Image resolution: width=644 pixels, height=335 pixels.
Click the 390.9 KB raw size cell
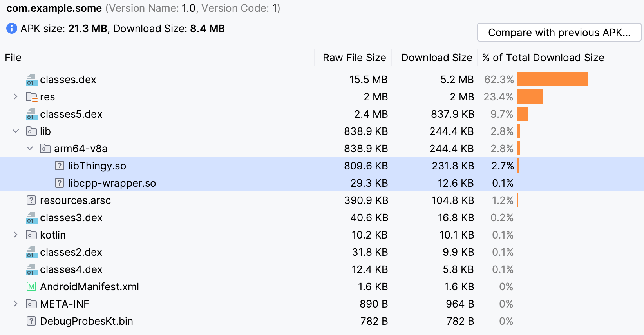click(366, 200)
